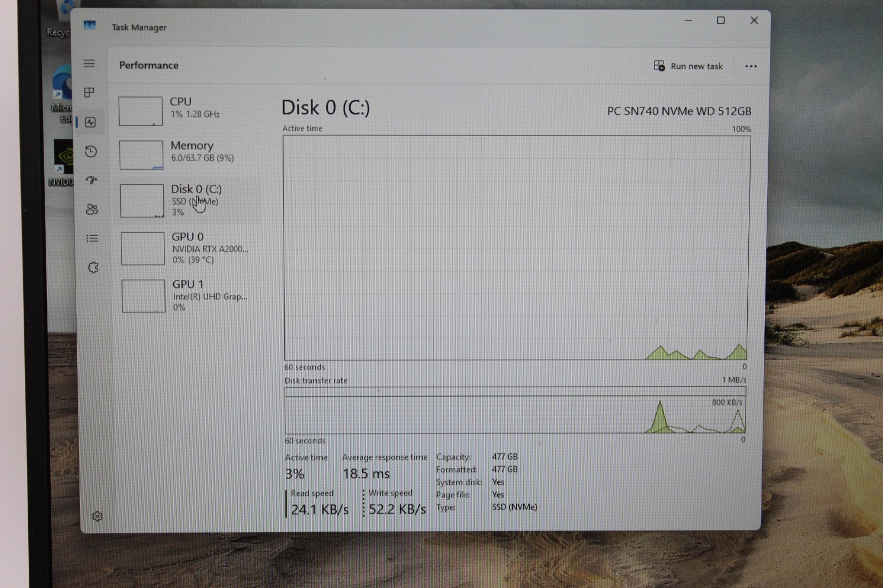Click the 18.5 ms average response time value
This screenshot has width=883, height=588.
(x=366, y=474)
